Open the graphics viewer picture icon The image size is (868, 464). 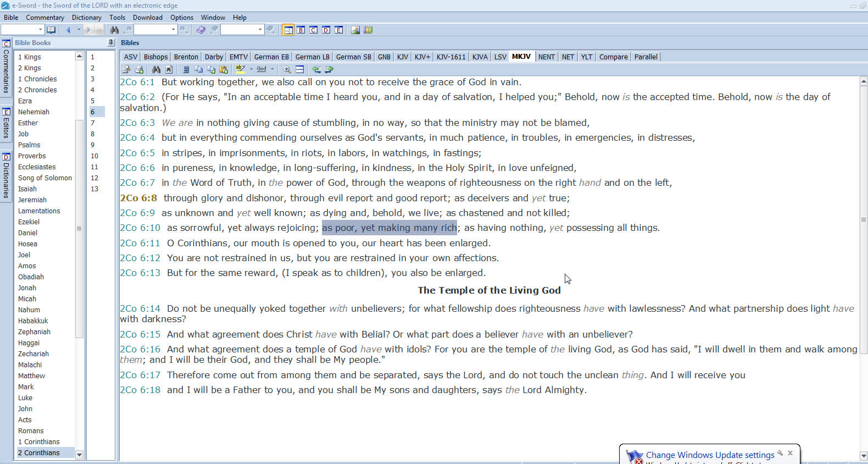pyautogui.click(x=355, y=30)
